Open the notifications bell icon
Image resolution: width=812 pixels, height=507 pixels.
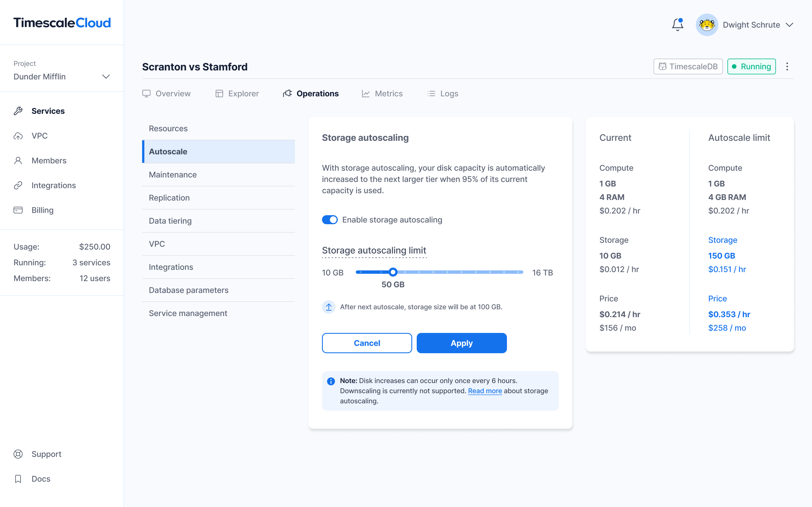(x=678, y=25)
